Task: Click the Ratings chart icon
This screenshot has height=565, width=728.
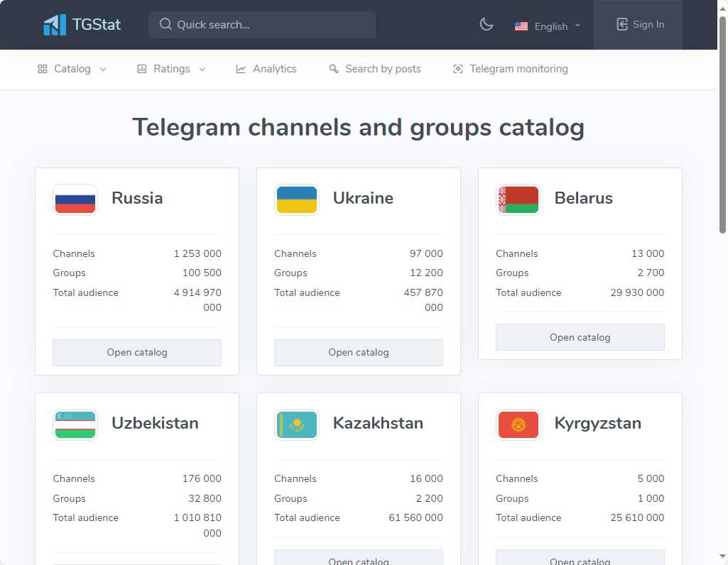Action: (x=141, y=69)
